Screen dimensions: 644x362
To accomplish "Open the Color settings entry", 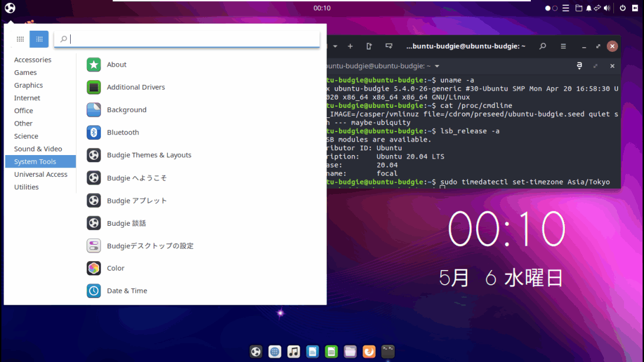I will pyautogui.click(x=202, y=268).
